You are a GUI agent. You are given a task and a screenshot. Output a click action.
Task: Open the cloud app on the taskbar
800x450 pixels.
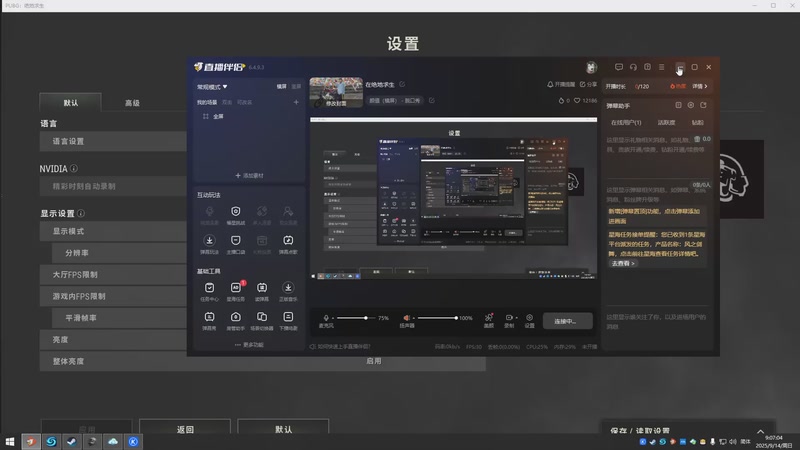[x=113, y=441]
